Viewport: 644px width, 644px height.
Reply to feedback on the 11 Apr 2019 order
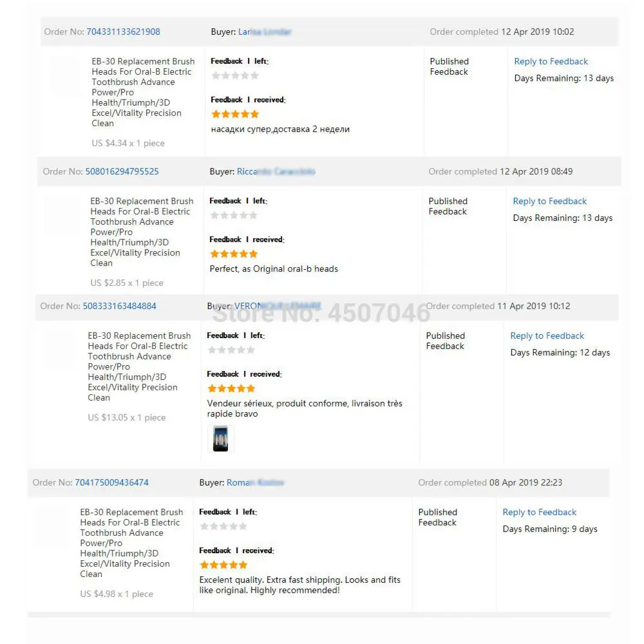(x=547, y=336)
